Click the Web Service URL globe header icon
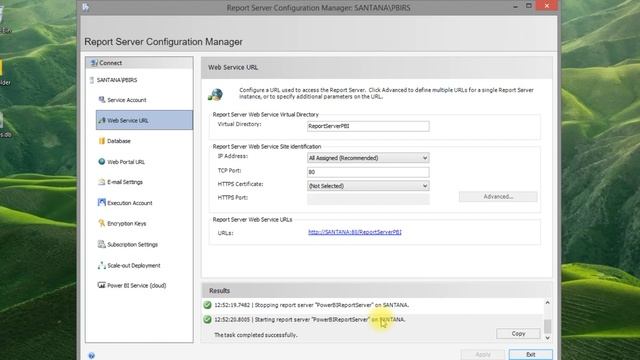The width and height of the screenshot is (640, 360). 216,94
